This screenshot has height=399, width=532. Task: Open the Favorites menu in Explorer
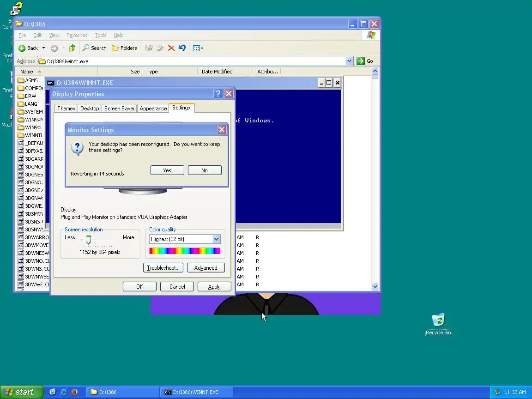(77, 35)
